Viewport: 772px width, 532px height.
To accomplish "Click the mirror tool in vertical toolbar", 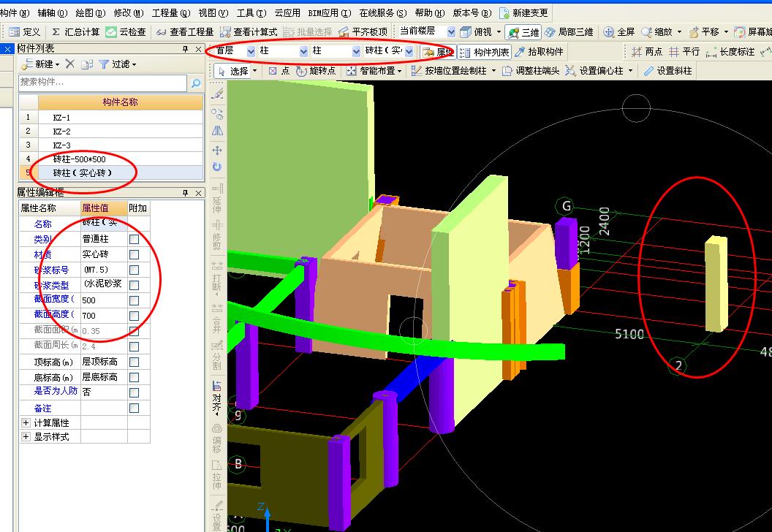I will (217, 131).
